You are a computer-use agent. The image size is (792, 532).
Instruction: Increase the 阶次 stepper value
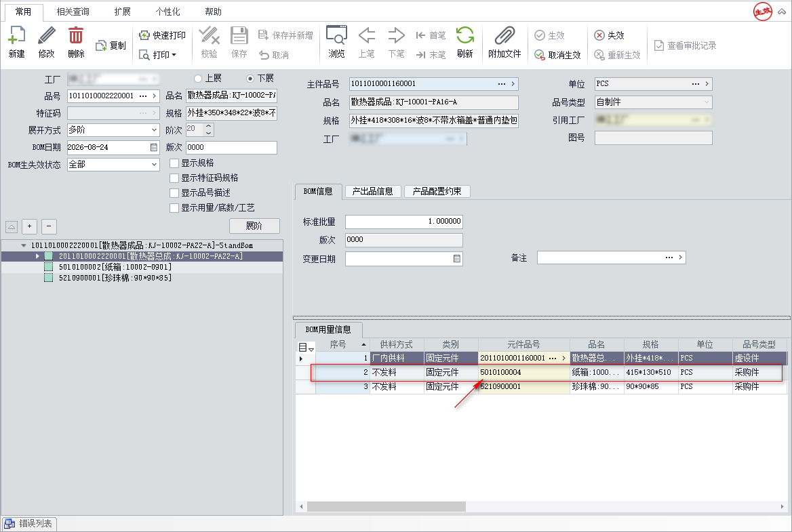pos(209,126)
